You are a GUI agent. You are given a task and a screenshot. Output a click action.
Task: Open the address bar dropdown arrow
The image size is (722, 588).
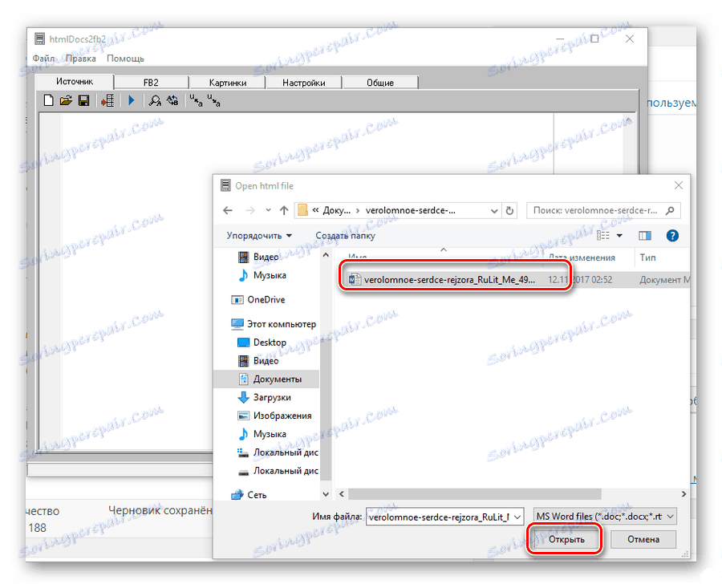pyautogui.click(x=493, y=209)
